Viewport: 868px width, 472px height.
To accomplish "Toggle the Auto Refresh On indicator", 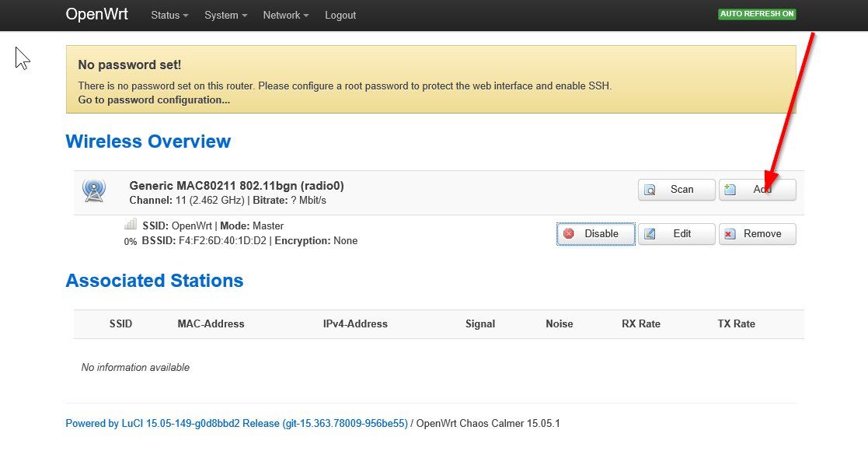I will 757,14.
